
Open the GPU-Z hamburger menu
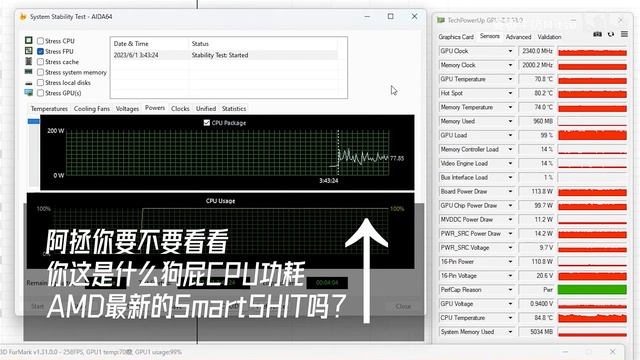click(x=624, y=34)
